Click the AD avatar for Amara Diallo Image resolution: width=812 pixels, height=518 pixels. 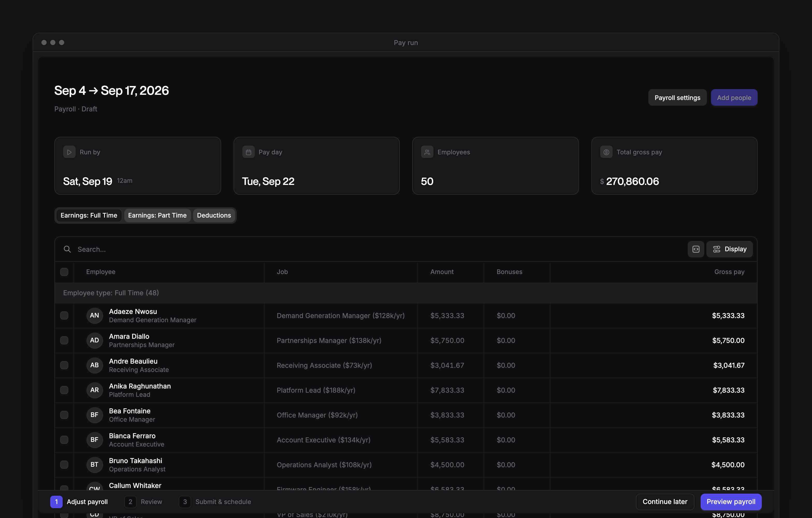95,340
